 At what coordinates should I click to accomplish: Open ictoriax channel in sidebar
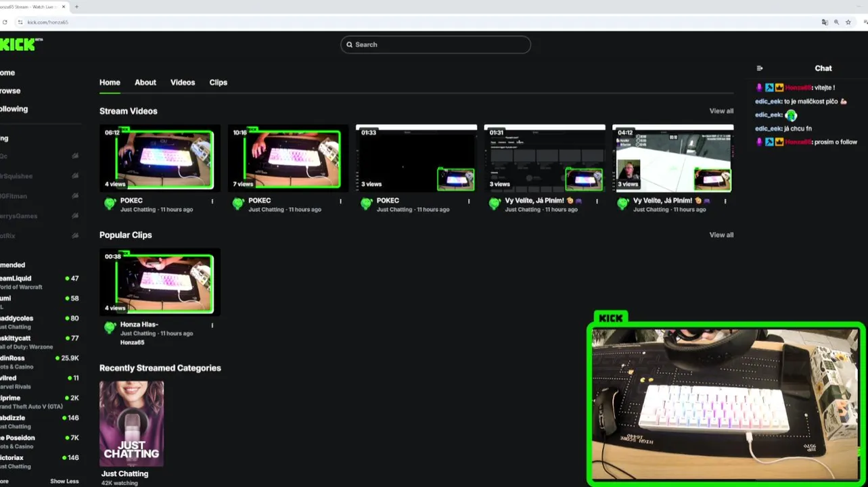click(x=39, y=462)
